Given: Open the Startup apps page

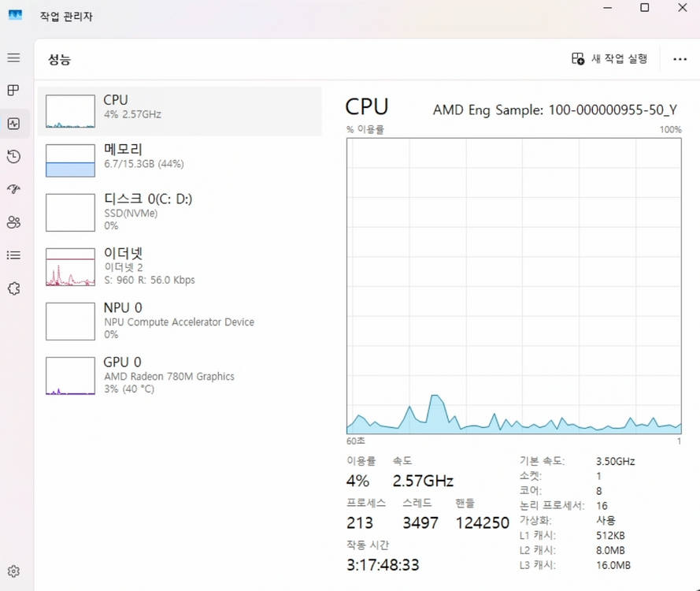Looking at the screenshot, I should [x=13, y=189].
